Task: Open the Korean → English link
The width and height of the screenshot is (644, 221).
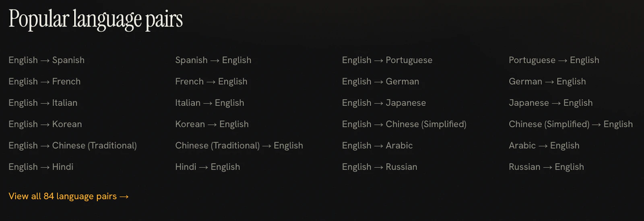Action: click(212, 124)
